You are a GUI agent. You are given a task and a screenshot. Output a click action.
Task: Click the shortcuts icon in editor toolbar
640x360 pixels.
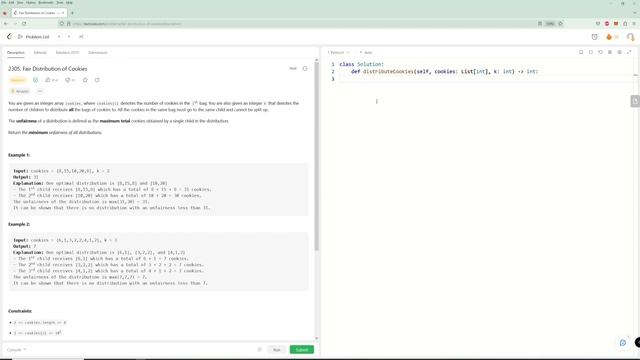610,52
